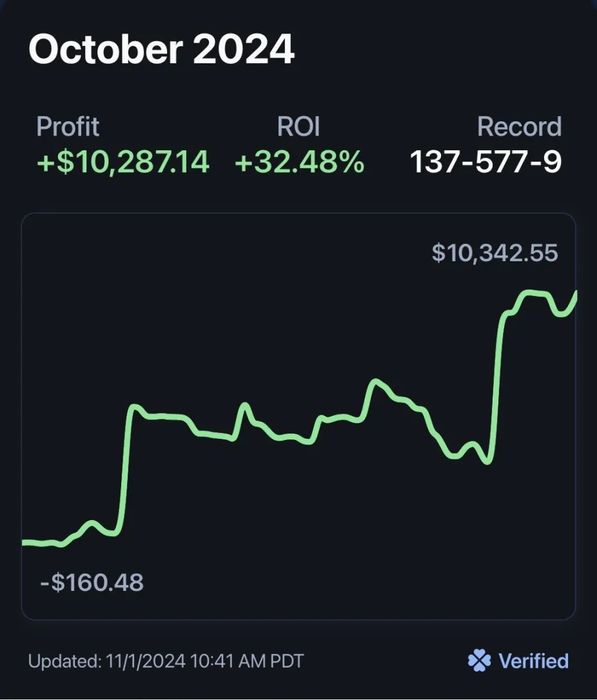The height and width of the screenshot is (700, 597).
Task: Toggle the ROI column header
Action: tap(299, 126)
